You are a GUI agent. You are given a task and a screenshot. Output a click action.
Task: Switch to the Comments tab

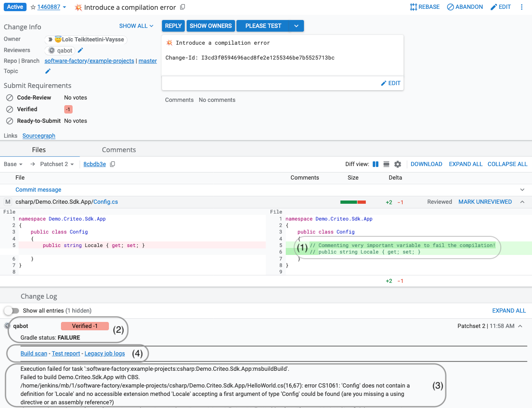tap(119, 150)
